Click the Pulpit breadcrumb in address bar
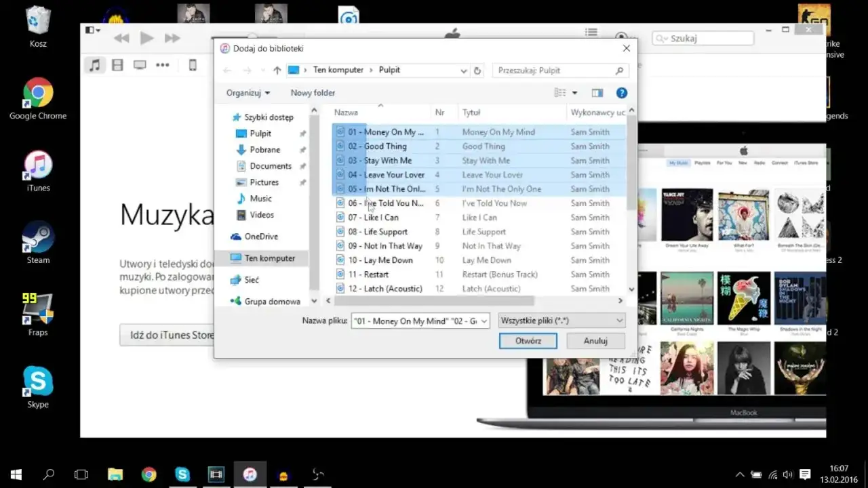Image resolution: width=868 pixels, height=488 pixels. [389, 70]
